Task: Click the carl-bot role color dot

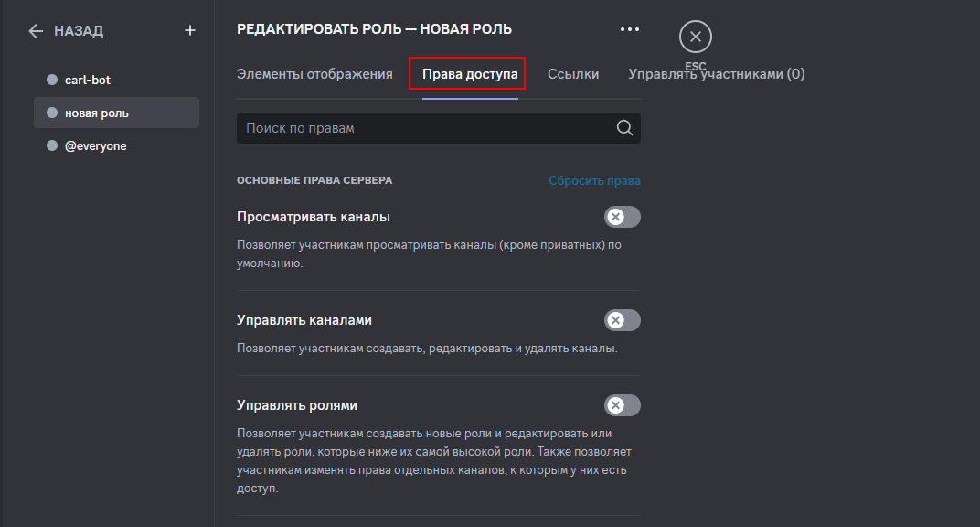Action: 52,80
